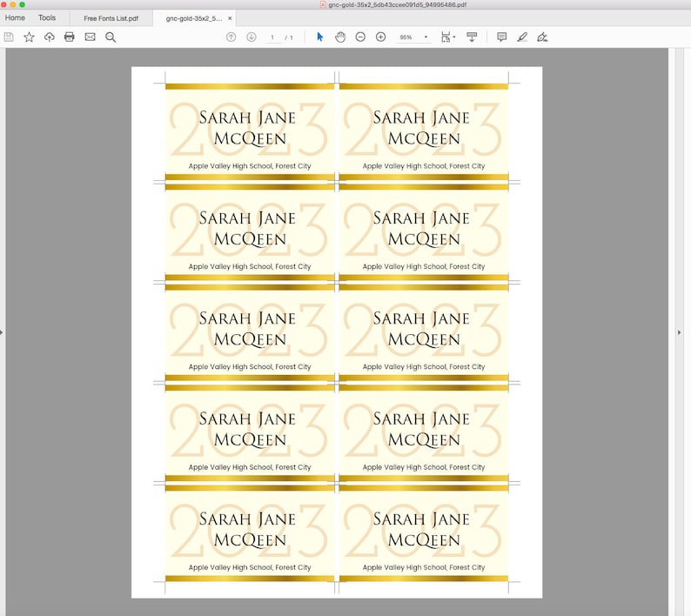691x616 pixels.
Task: Click the bottom-left Sarah Jane McQueen card
Action: tap(250, 533)
